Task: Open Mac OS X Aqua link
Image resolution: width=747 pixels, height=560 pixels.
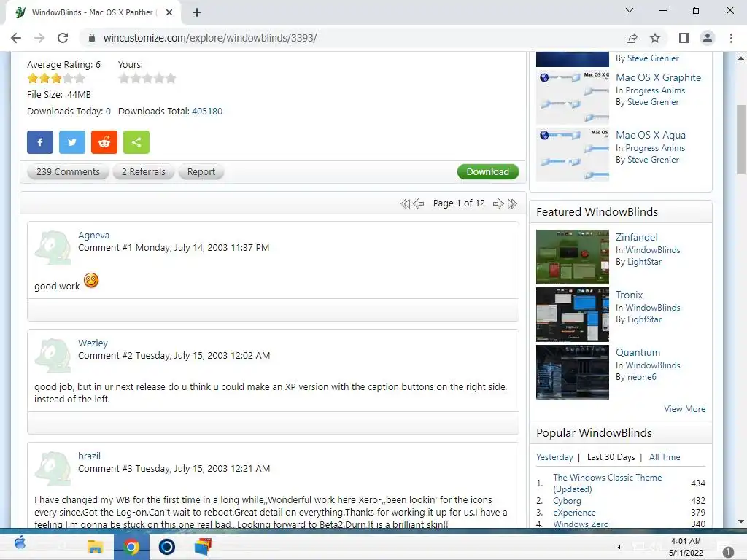Action: click(650, 135)
